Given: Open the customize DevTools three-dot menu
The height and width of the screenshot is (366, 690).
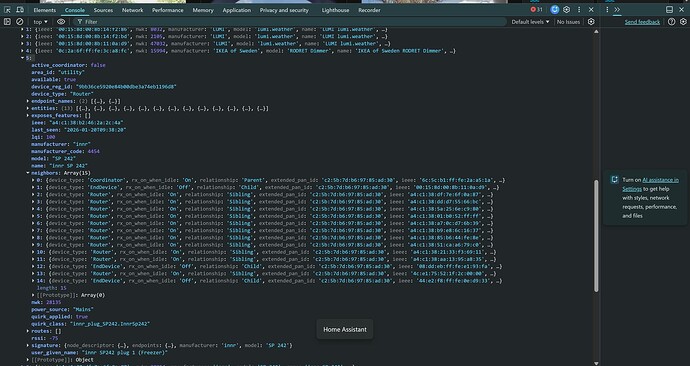Looking at the screenshot, I should [579, 10].
